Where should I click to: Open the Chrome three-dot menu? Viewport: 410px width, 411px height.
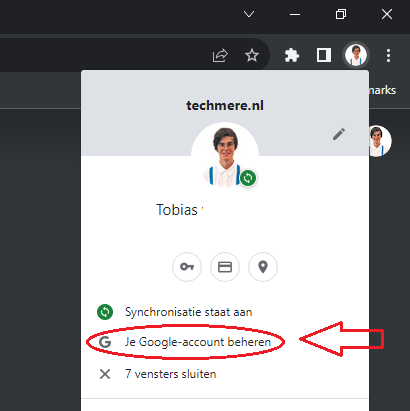[x=388, y=55]
